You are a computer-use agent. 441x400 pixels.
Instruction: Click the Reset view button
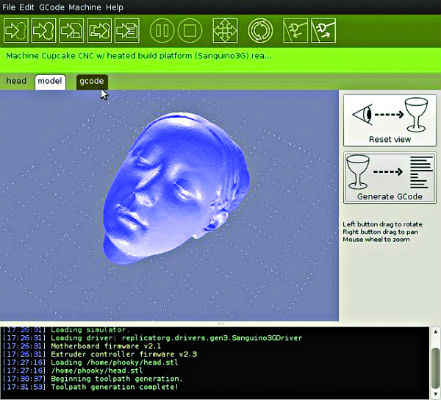click(390, 120)
